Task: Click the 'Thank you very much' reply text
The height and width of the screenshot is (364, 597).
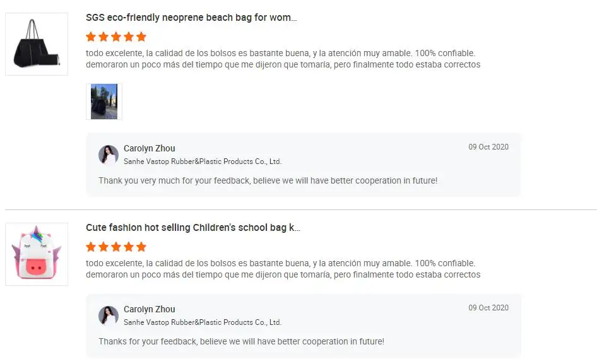Action: [268, 180]
